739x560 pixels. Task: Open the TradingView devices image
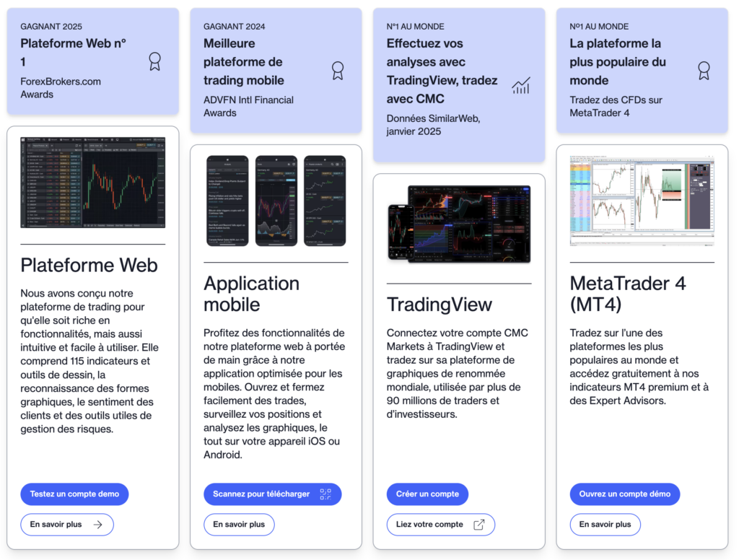pos(459,224)
